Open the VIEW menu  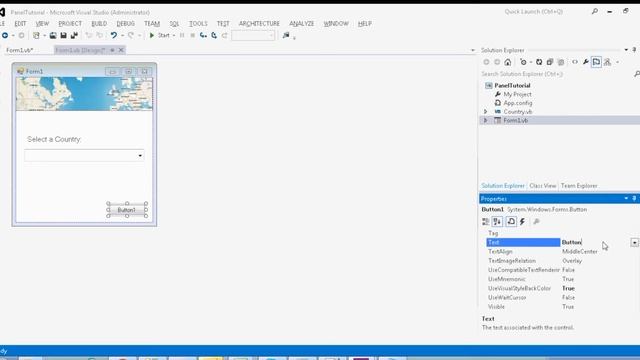click(42, 24)
